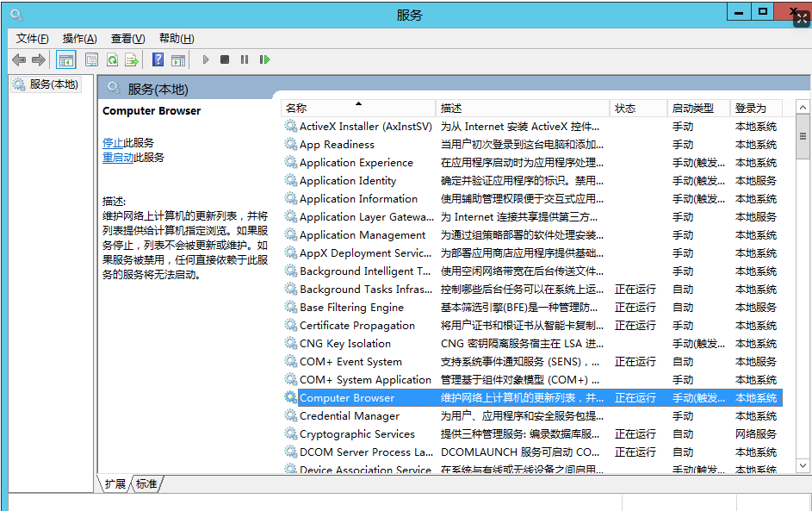The image size is (812, 511).
Task: Sort by the 状态 column header
Action: click(x=639, y=108)
